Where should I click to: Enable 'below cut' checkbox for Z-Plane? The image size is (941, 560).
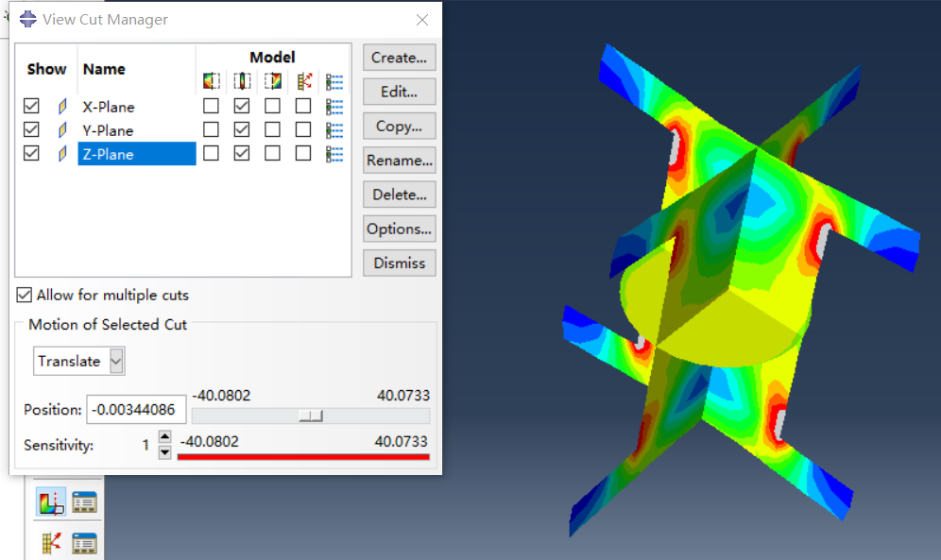[211, 153]
